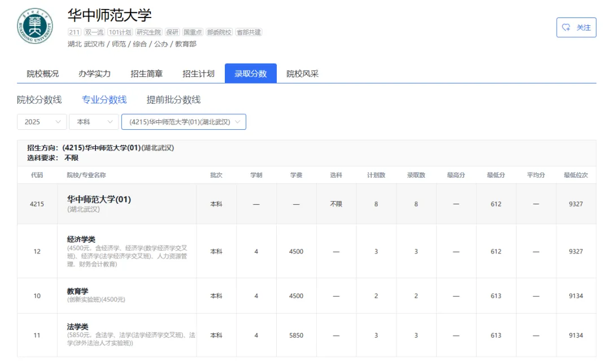Expand the (4215)华中师范大学(01) direction dropdown
Image resolution: width=610 pixels, height=364 pixels.
coord(184,122)
